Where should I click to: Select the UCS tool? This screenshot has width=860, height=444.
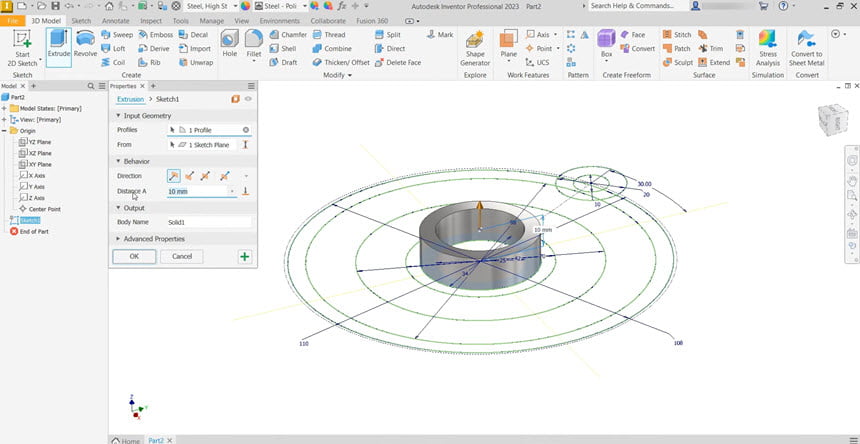click(x=537, y=62)
